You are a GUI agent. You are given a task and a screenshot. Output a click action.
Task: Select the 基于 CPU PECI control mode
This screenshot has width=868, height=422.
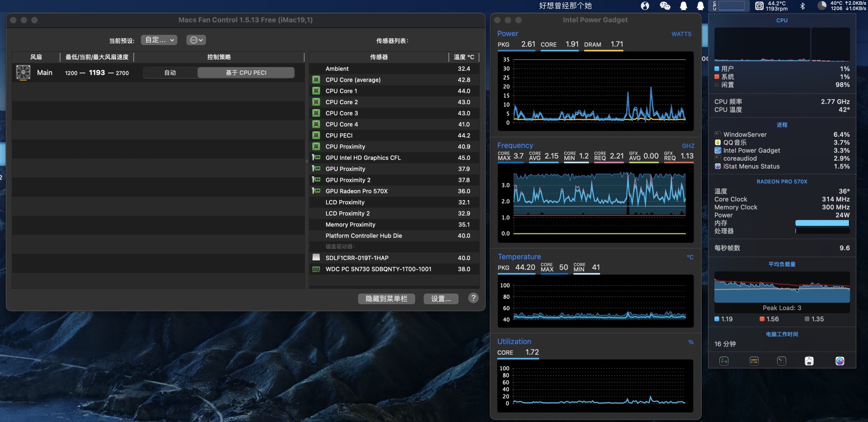[x=246, y=73]
